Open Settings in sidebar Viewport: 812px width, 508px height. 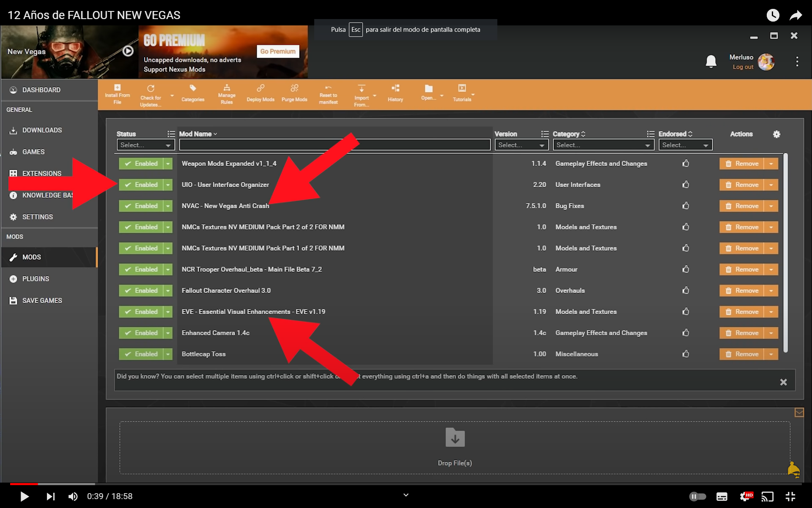[x=49, y=217]
